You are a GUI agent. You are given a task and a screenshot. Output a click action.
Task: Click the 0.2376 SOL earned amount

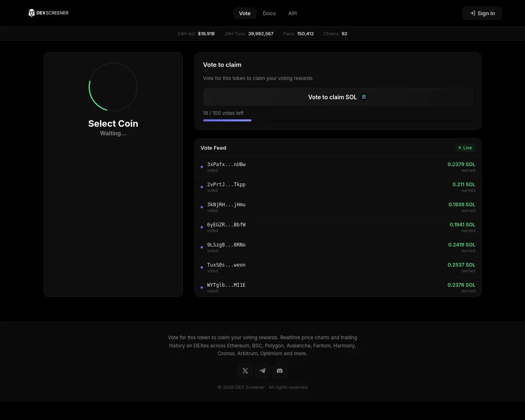(461, 285)
